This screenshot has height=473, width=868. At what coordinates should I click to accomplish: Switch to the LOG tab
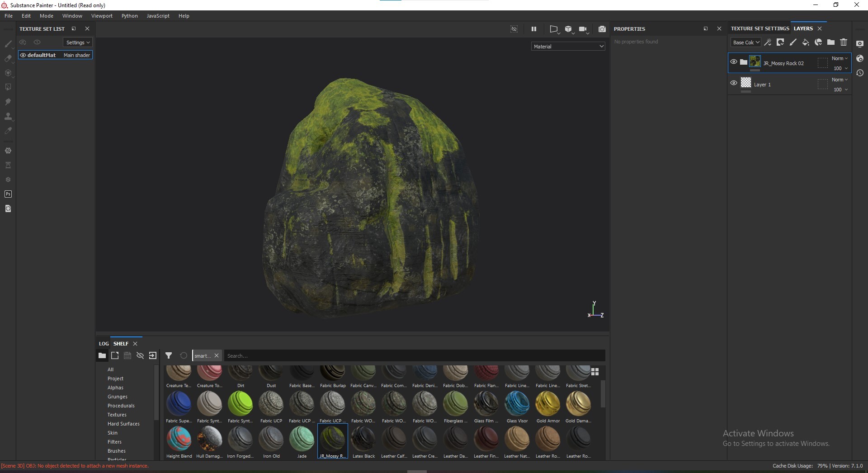tap(104, 344)
